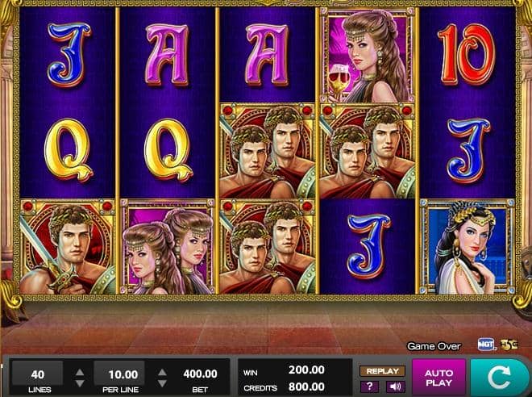
Task: Click the woman with wine glass symbol
Action: click(368, 55)
